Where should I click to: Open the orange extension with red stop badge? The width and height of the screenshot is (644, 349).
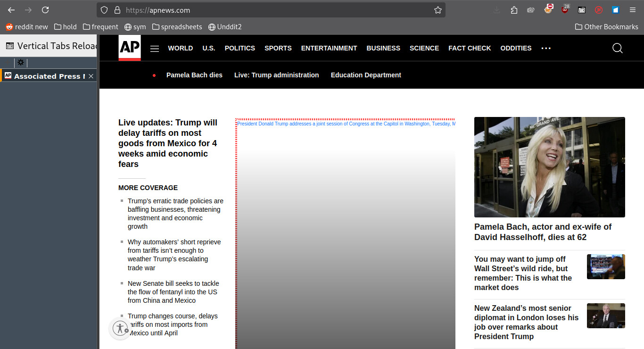548,9
